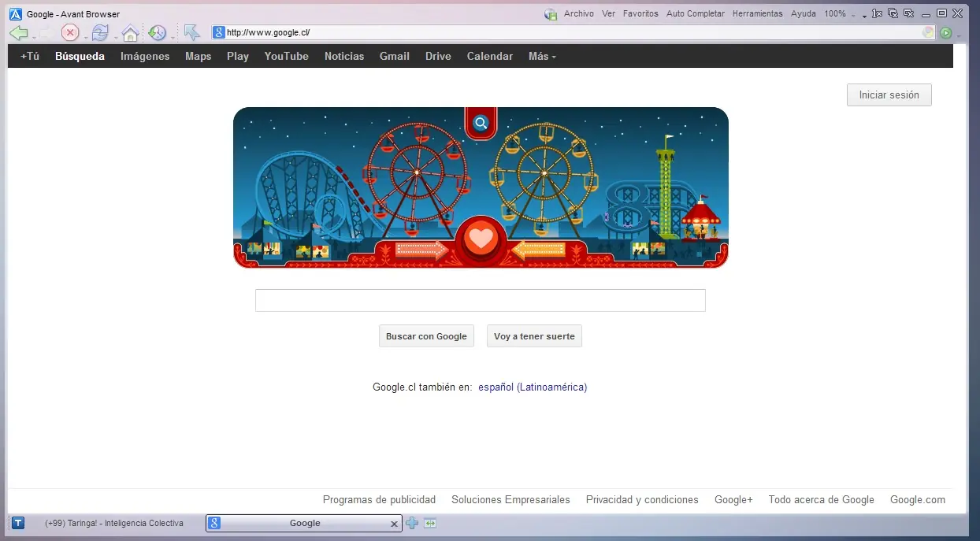Open Todo acerca de Google link
Viewport: 980px width, 541px height.
[x=822, y=499]
